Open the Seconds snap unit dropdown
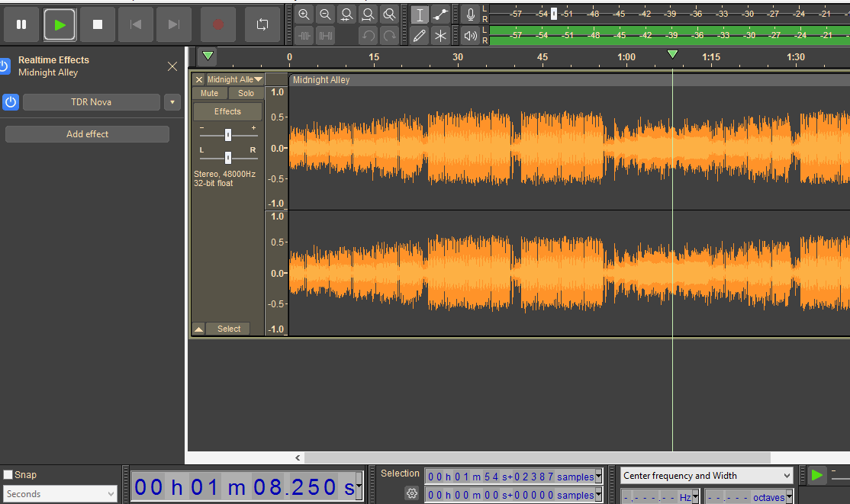 60,493
